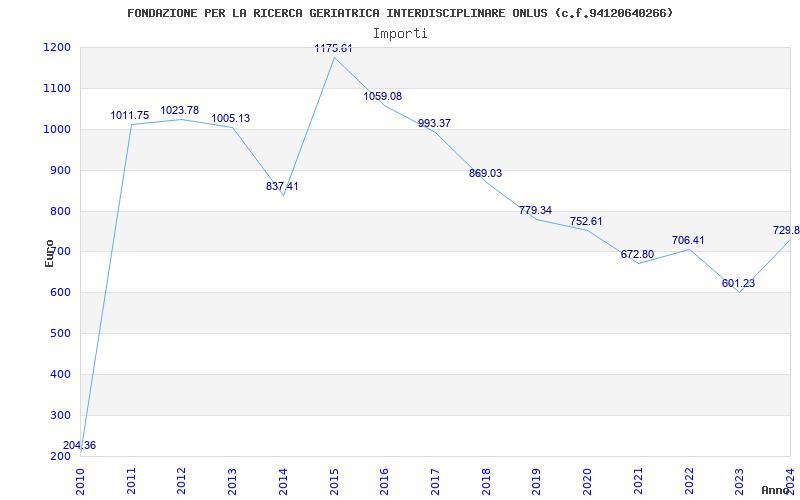Image resolution: width=800 pixels, height=500 pixels.
Task: Click the x-axis year label 2012
Action: 182,481
